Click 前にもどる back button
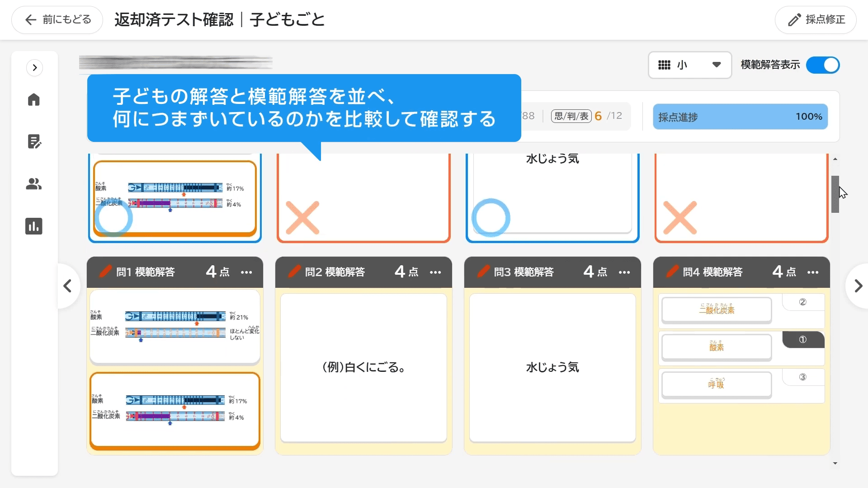868x488 pixels. click(57, 19)
